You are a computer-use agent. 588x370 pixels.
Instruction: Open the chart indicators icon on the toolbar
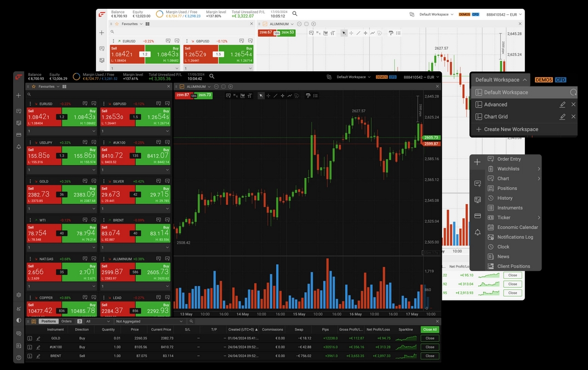pyautogui.click(x=242, y=96)
